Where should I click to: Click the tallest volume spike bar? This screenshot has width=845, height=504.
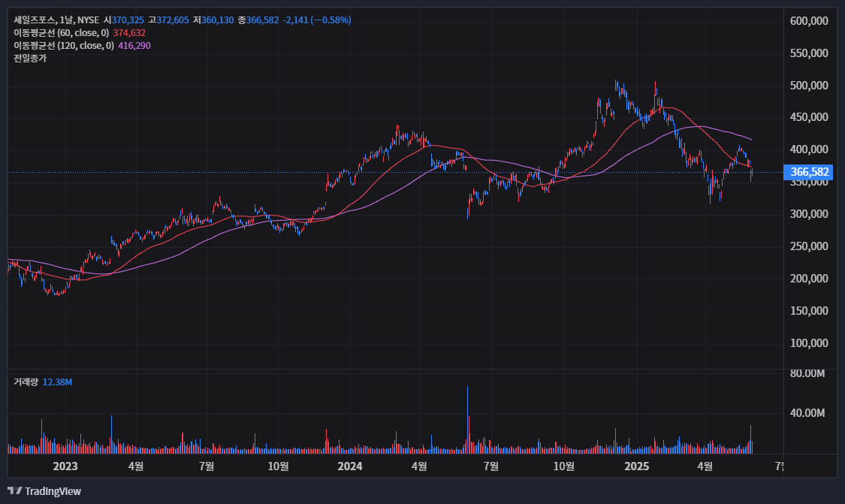[x=467, y=419]
